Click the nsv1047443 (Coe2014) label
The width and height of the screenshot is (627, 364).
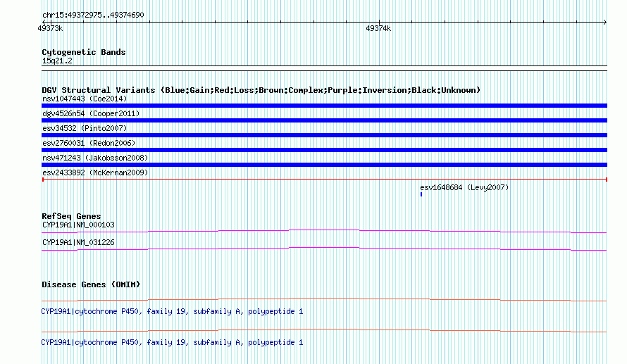85,99
